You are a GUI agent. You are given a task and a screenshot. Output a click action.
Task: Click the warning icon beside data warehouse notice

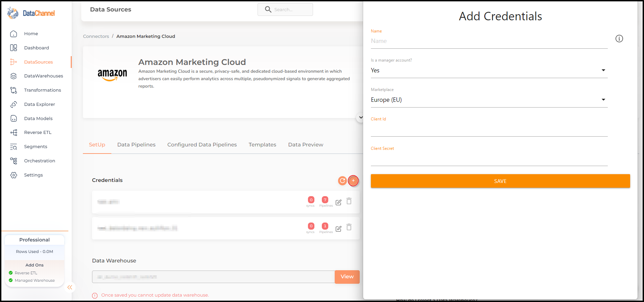95,296
